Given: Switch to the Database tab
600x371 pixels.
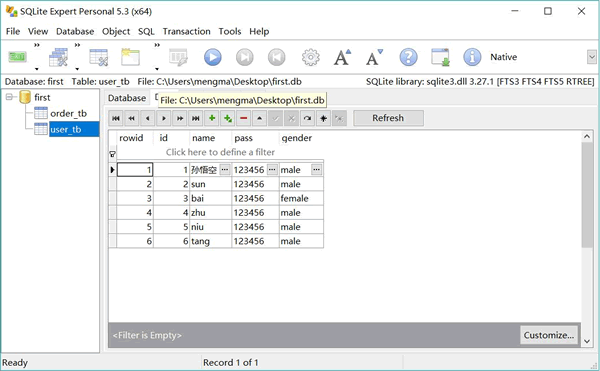Looking at the screenshot, I should (x=127, y=98).
